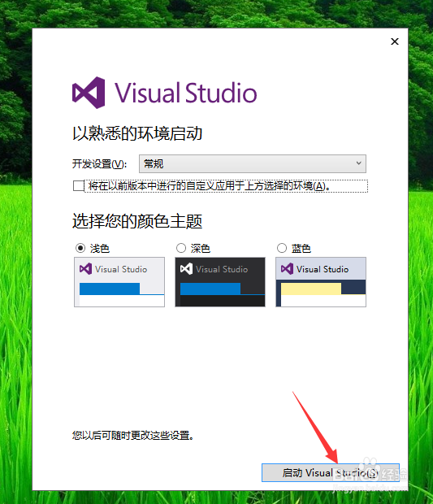The height and width of the screenshot is (504, 433).
Task: Close the Visual Studio startup dialog
Action: 395,41
